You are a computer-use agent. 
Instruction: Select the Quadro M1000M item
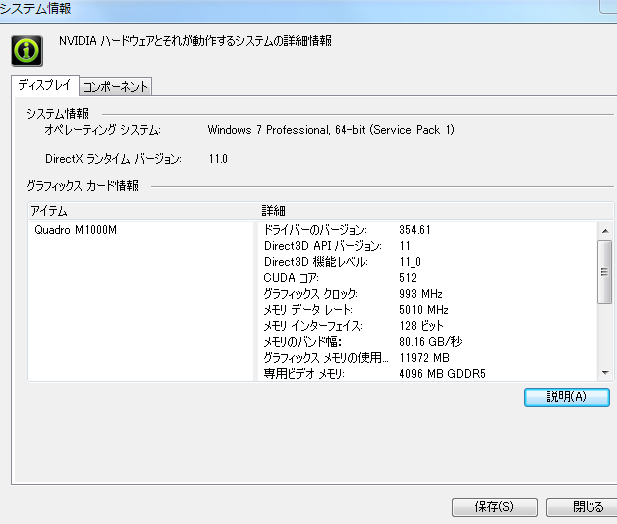point(75,230)
